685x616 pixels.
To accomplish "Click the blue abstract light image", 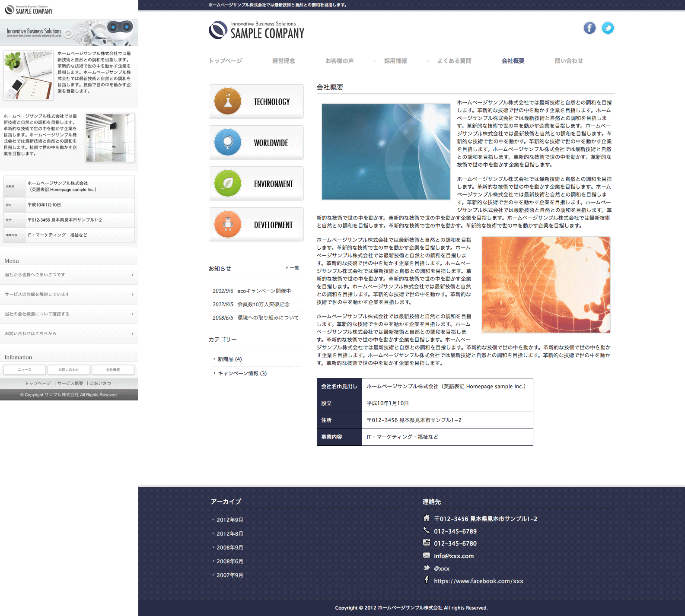I will 386,152.
